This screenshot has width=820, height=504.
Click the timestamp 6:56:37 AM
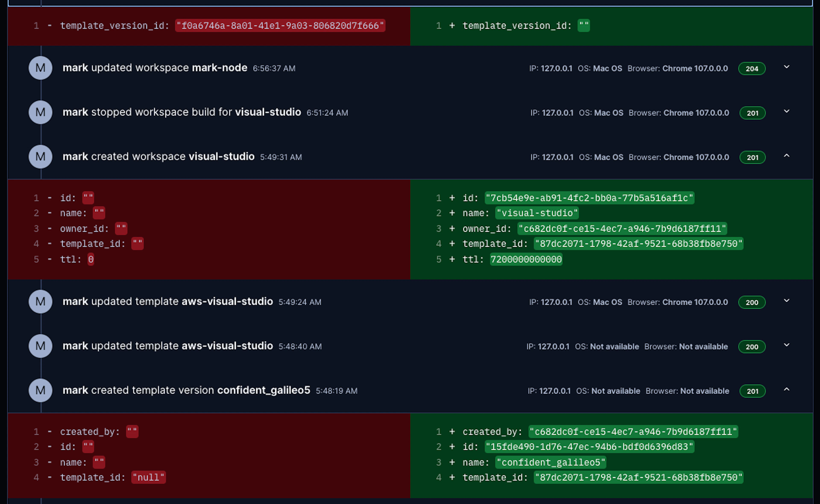pos(274,68)
